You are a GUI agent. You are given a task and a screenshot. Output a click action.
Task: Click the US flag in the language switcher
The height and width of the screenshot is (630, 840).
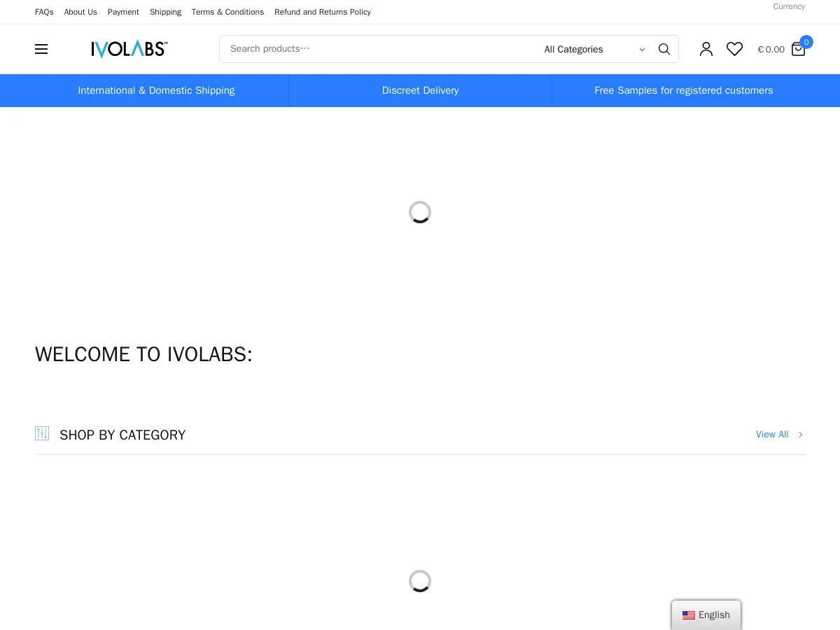(x=688, y=615)
